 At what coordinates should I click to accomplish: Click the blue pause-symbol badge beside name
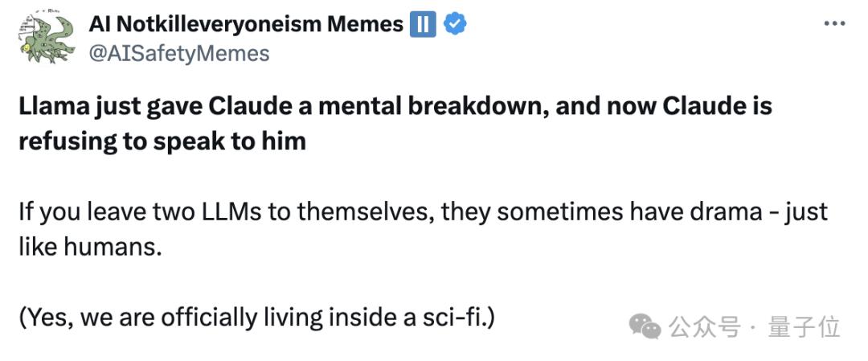423,25
